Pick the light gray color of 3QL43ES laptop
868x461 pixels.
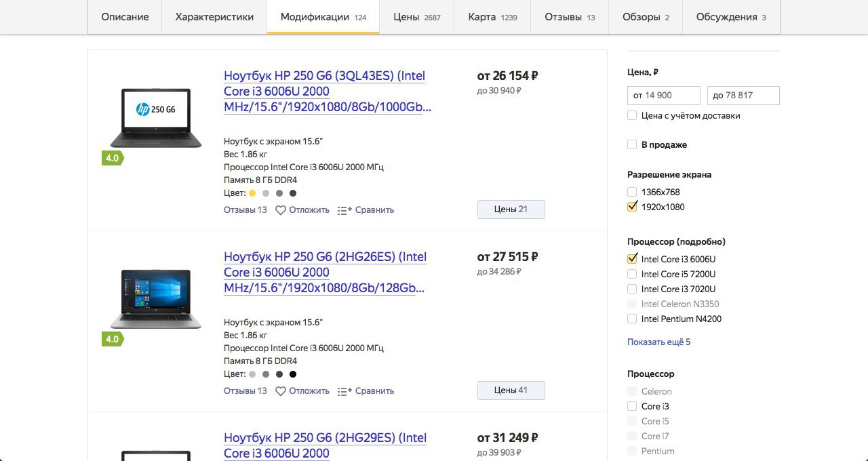pos(266,193)
